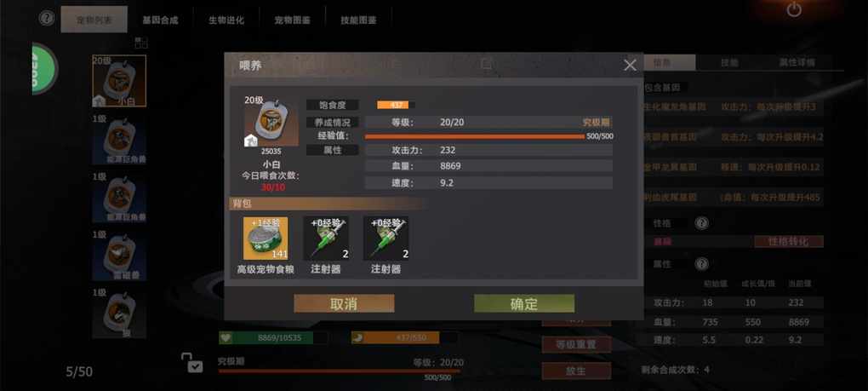
Task: Open the 属性详情 tab on the right panel
Action: tap(797, 62)
